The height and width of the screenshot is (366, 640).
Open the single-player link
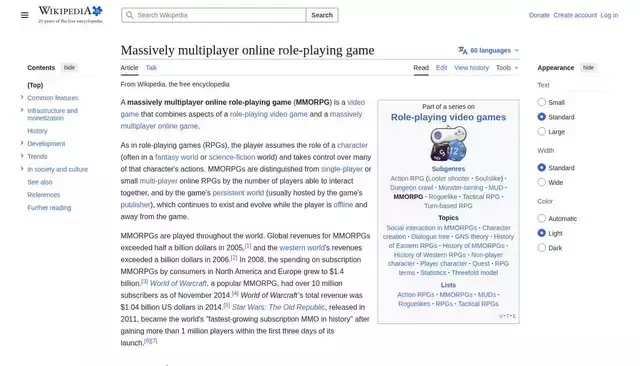click(342, 169)
